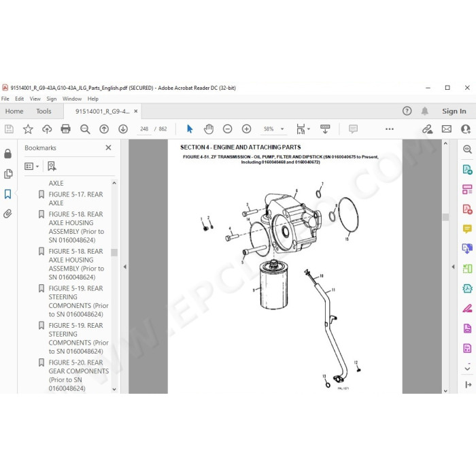Upload the file to cloud icon
The height and width of the screenshot is (476, 476).
point(47,129)
